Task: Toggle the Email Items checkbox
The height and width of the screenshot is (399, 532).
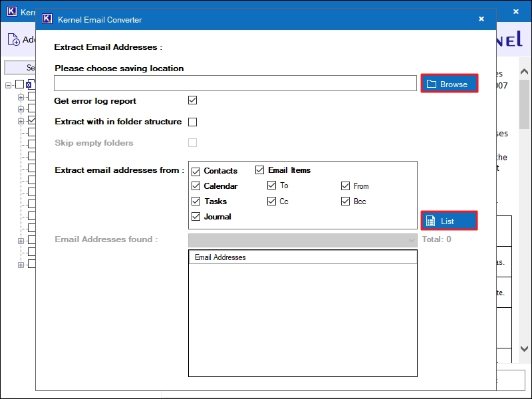Action: [x=259, y=170]
